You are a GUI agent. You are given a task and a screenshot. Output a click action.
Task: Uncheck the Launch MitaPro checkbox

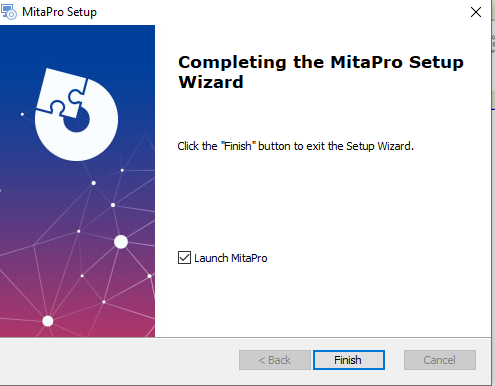[x=184, y=258]
